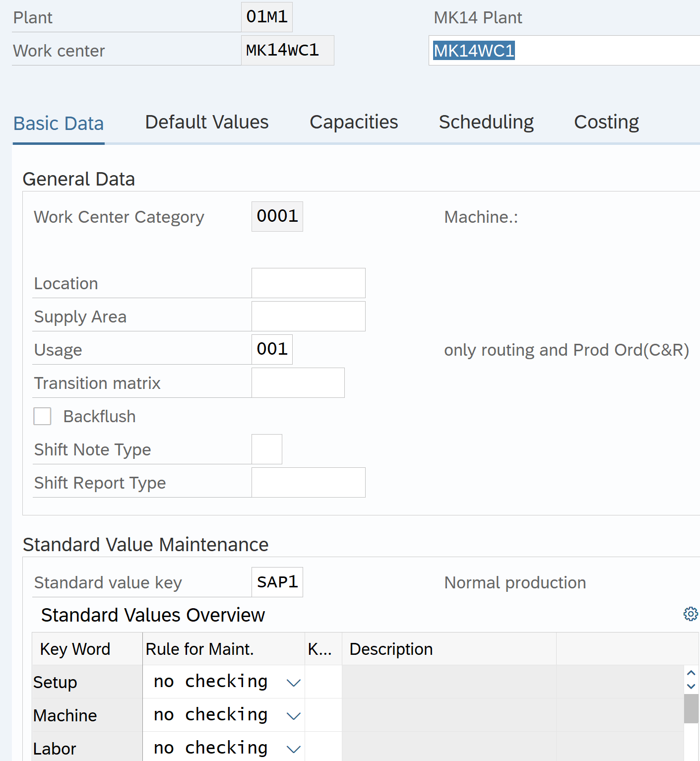Click the Usage field containing 001
This screenshot has width=700, height=761.
pos(272,350)
